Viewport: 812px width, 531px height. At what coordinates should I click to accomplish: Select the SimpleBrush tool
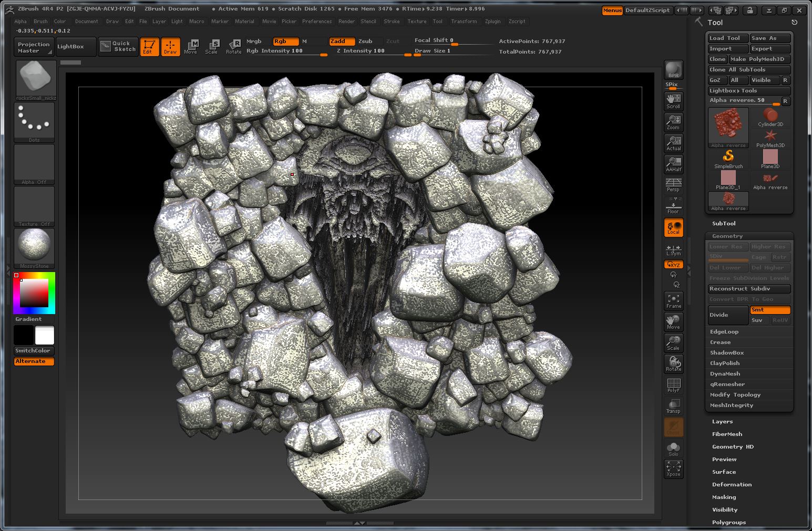pyautogui.click(x=728, y=160)
